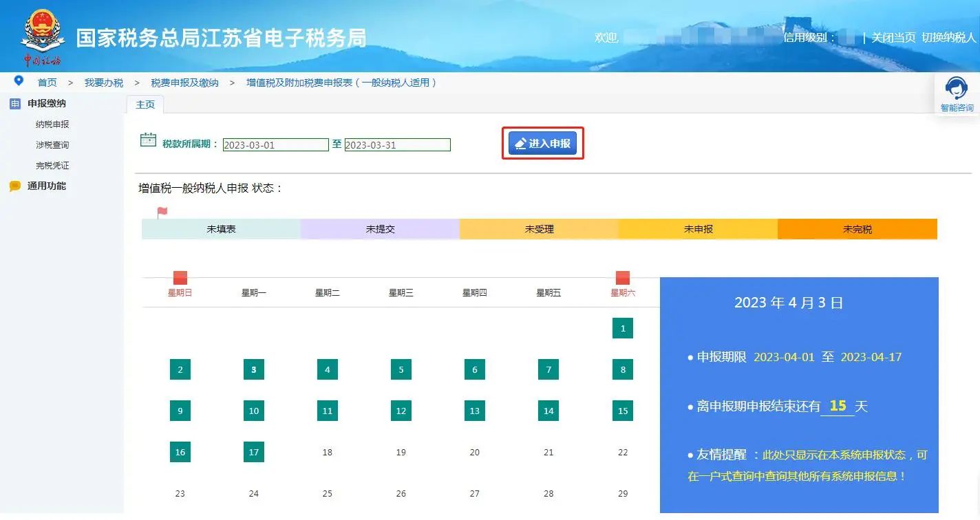
Task: Click calendar day 24
Action: [x=254, y=493]
